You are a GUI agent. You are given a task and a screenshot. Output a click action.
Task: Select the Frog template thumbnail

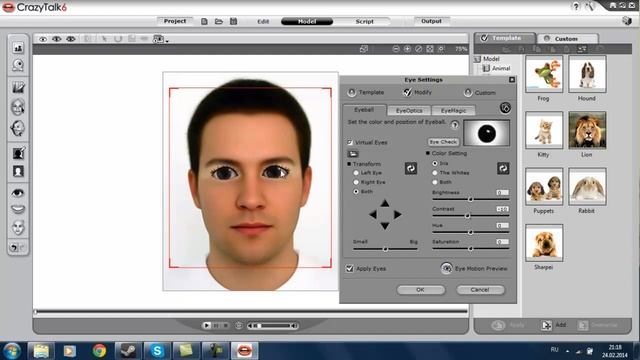tap(544, 74)
